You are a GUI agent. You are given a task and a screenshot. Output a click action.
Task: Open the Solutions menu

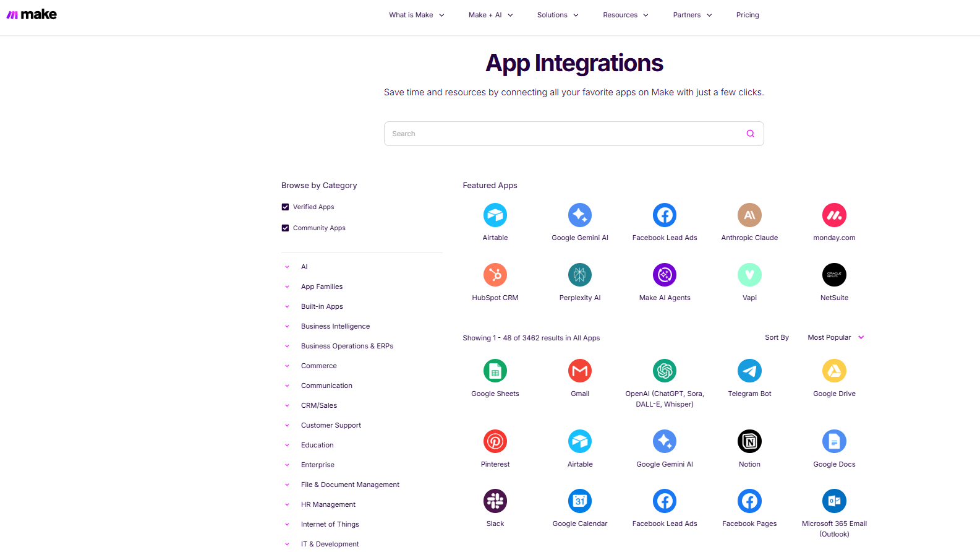[558, 15]
